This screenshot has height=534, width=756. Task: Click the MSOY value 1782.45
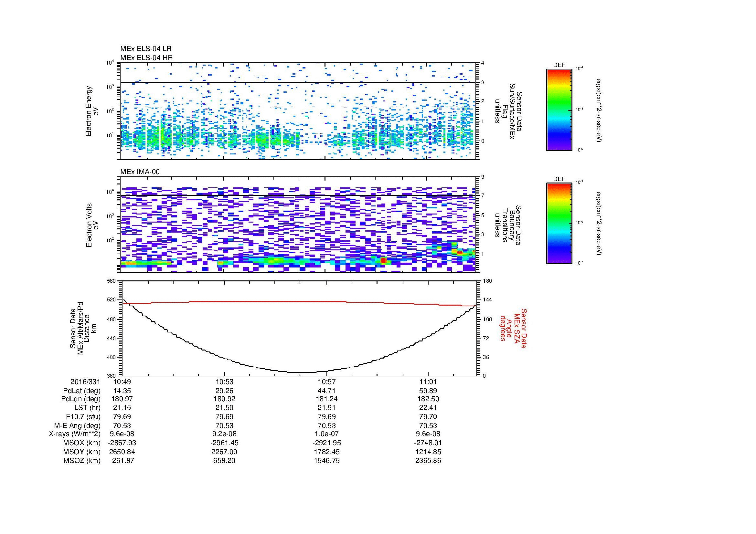(326, 452)
